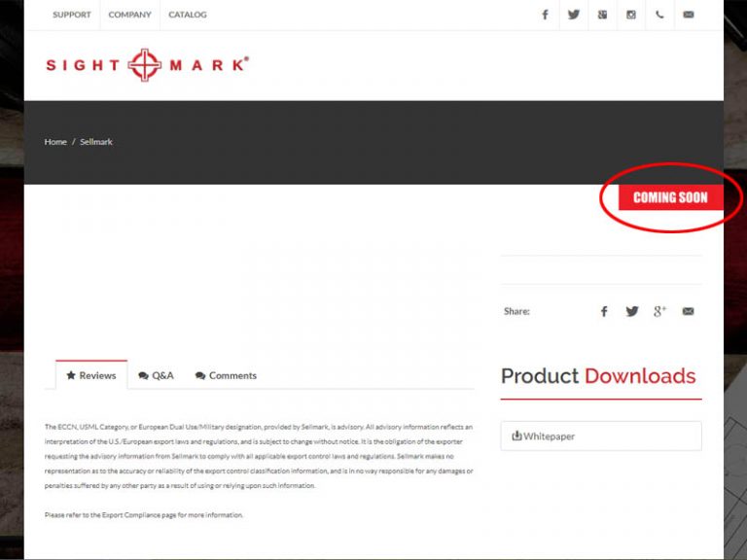Share via Google Plus in Share row
Screen dimensions: 747x560
pos(659,311)
